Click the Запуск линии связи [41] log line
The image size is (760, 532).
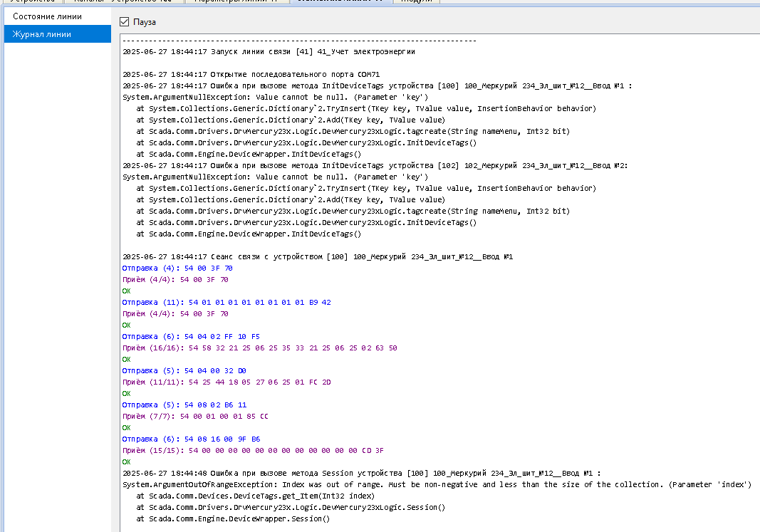point(269,51)
